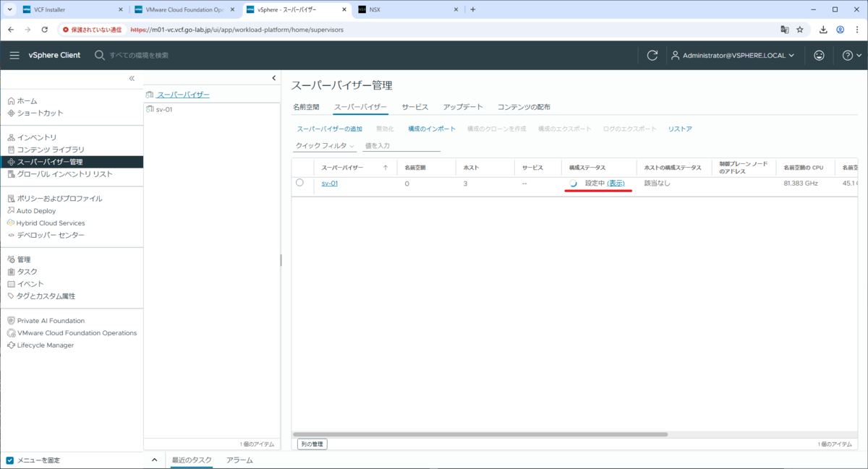Click the 値を入力 filter input field

[401, 146]
